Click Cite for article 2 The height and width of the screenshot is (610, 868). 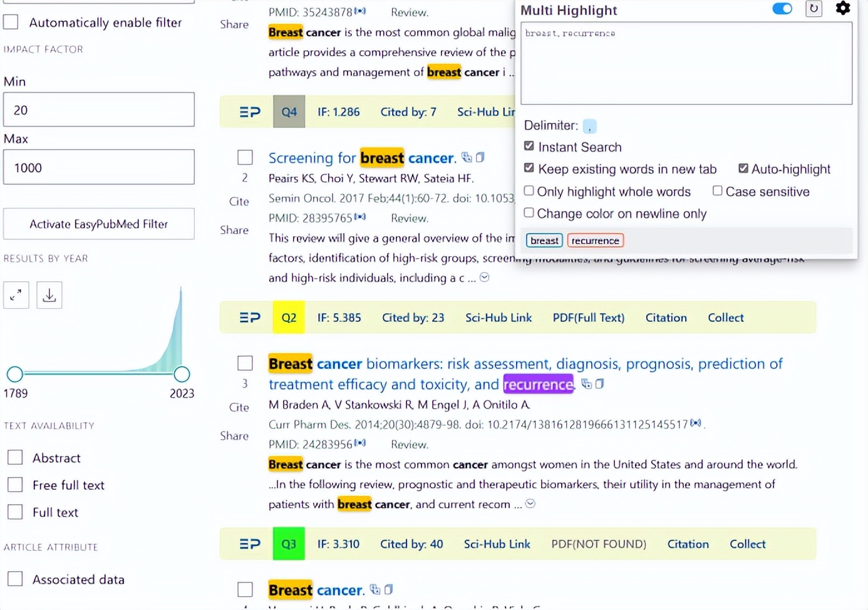click(x=239, y=201)
